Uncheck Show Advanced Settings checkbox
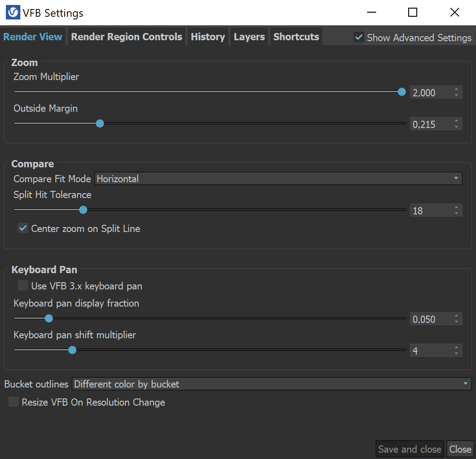The image size is (476, 459). (359, 38)
